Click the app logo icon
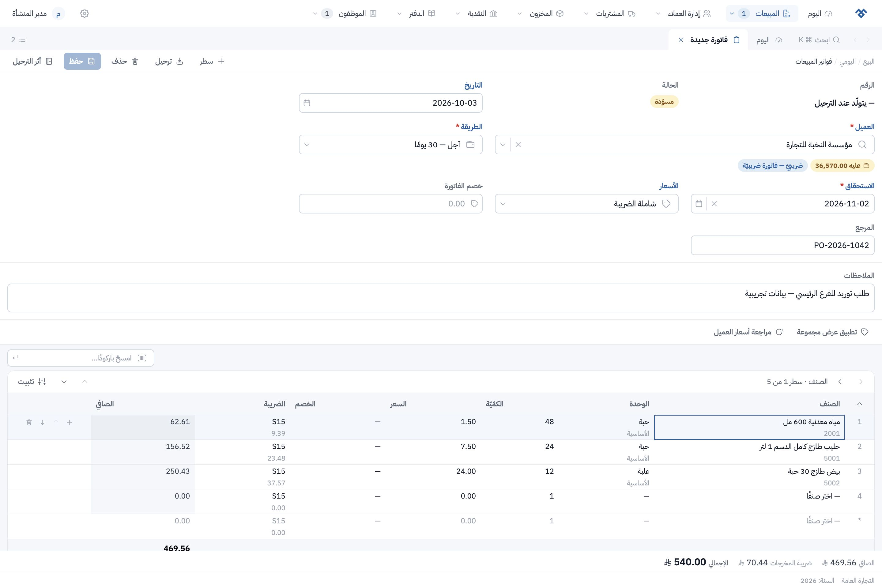Viewport: 882px width, 588px height. pos(861,13)
